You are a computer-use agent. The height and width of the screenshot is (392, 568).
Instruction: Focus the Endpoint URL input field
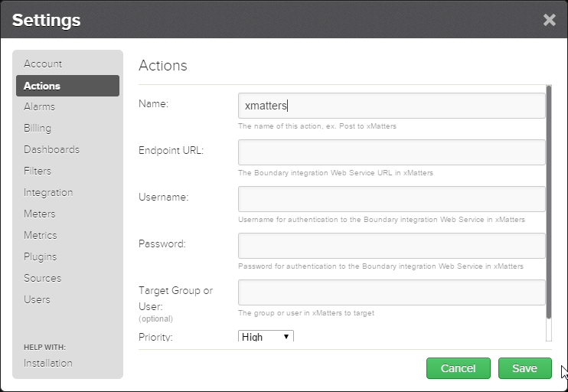[391, 152]
